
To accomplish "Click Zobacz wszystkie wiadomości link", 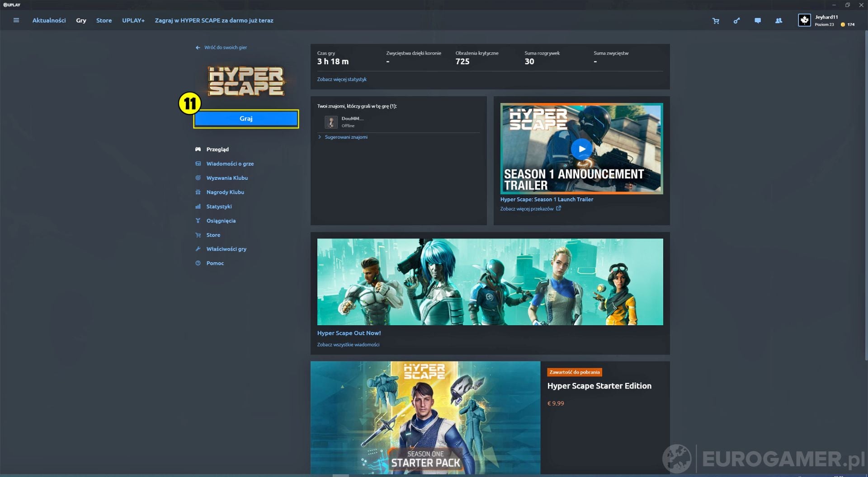I will 348,345.
